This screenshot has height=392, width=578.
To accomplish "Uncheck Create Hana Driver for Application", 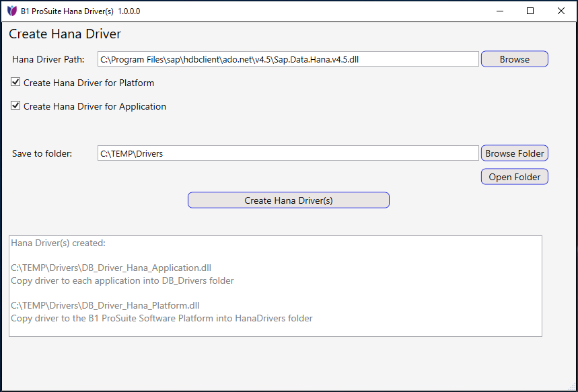I will [x=16, y=106].
